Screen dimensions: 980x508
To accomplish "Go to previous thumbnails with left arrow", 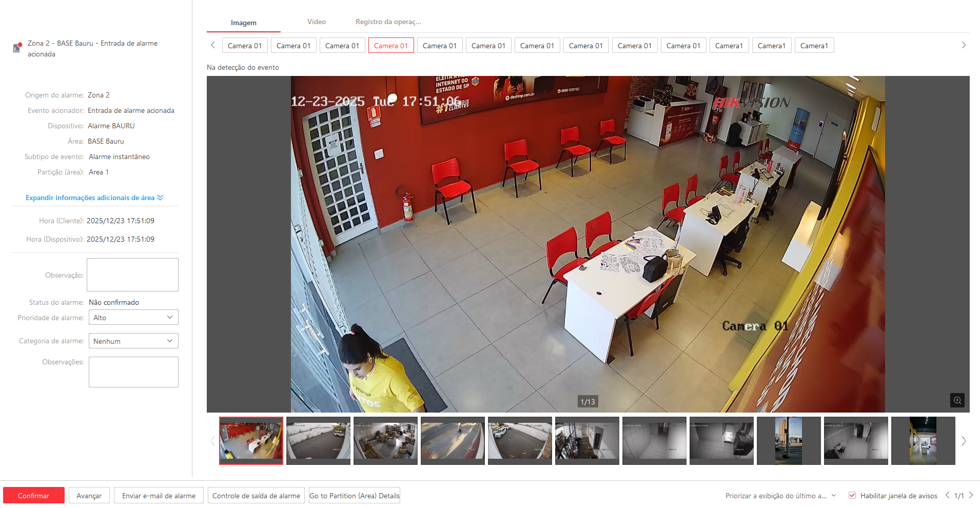I will coord(212,441).
